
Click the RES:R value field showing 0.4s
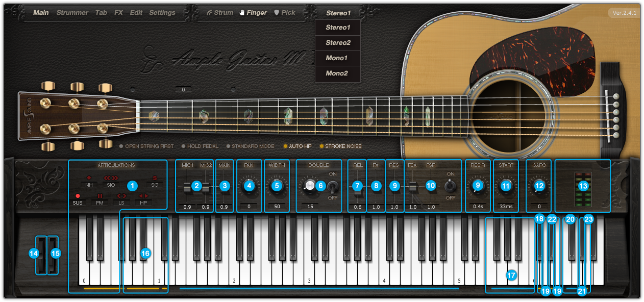pyautogui.click(x=478, y=207)
